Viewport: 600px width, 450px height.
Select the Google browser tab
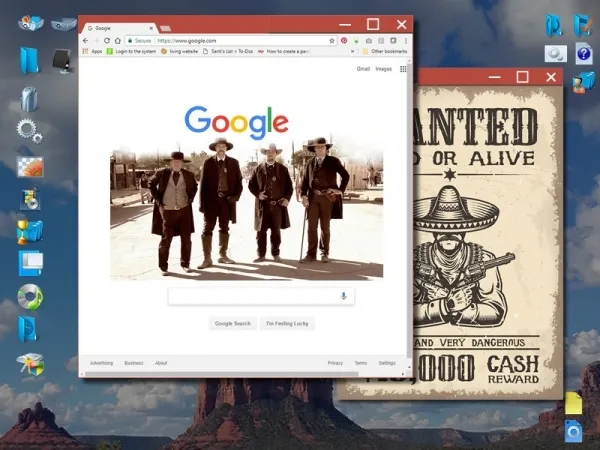103,28
